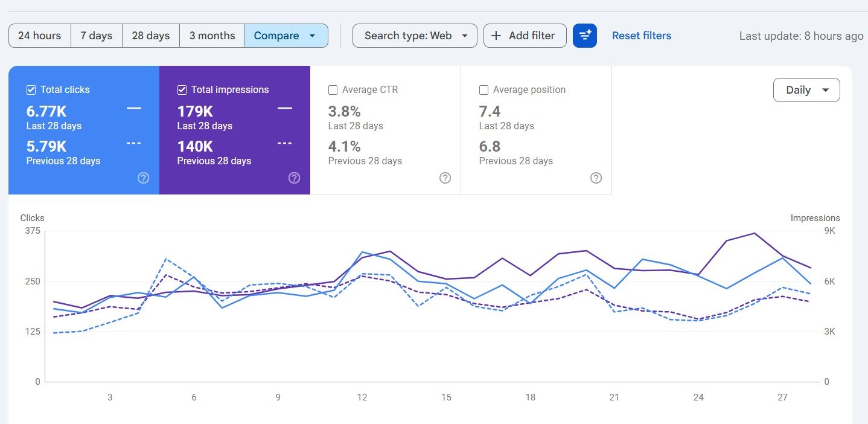Click the plus icon in Add filter

point(496,36)
